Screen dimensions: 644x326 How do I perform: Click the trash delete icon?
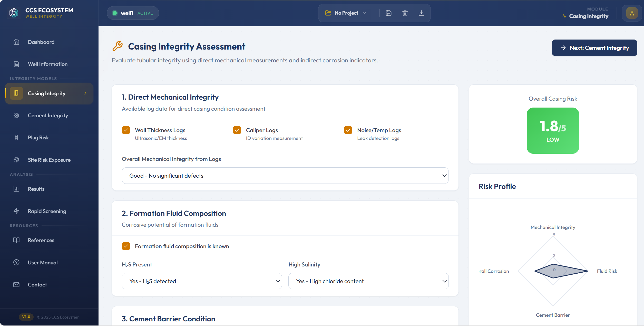click(x=405, y=13)
